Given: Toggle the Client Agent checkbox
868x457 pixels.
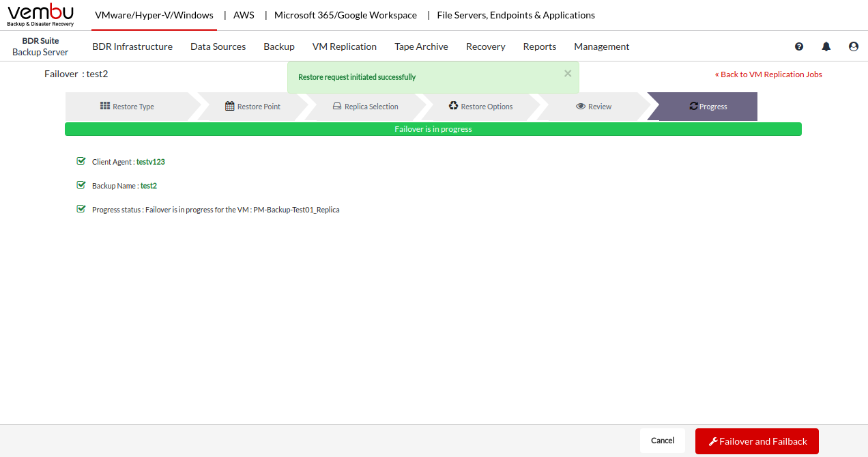Looking at the screenshot, I should [81, 162].
